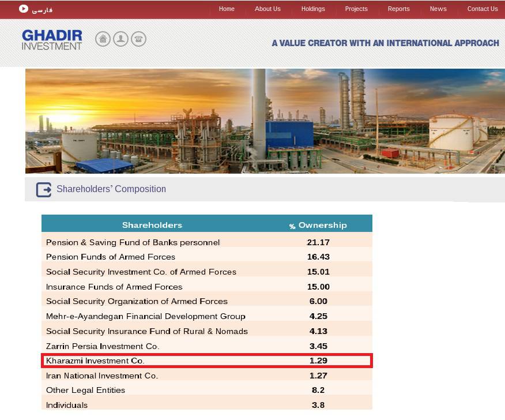
Task: Select the 15.01 ownership value
Action: point(318,272)
